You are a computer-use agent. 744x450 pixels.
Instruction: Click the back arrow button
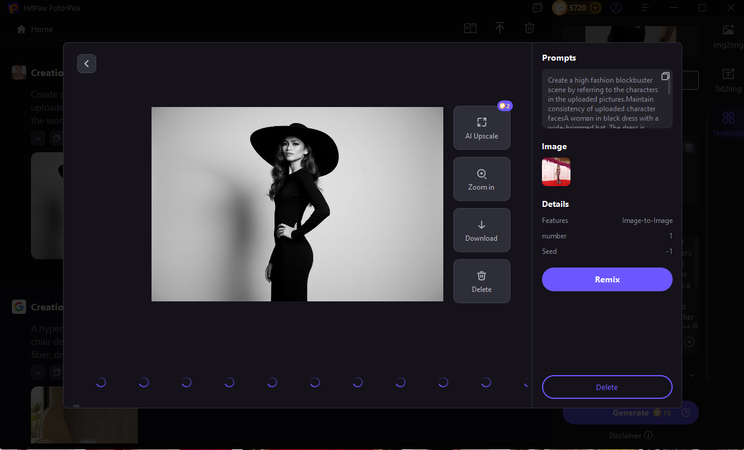pos(87,63)
